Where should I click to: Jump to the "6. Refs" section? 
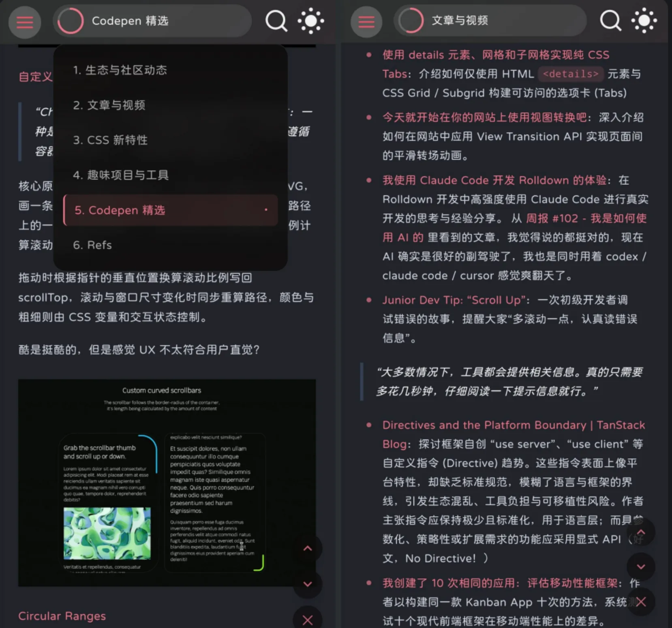point(92,245)
